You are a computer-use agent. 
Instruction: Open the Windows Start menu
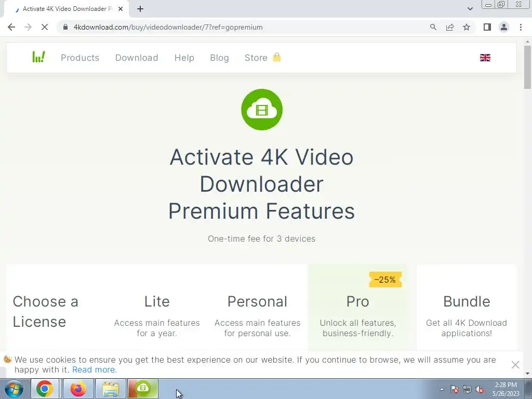[x=14, y=389]
